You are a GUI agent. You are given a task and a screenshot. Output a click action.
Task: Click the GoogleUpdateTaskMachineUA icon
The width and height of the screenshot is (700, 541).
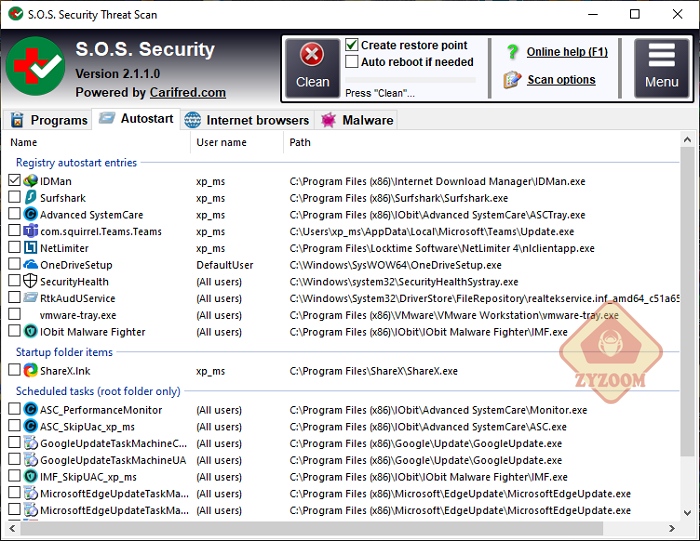point(30,459)
